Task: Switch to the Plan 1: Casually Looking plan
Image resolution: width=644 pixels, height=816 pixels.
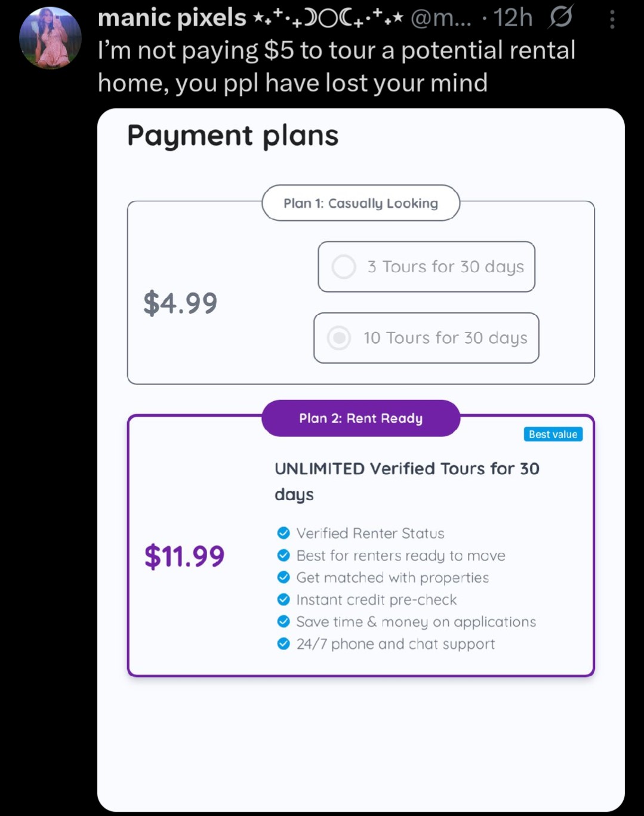Action: click(x=360, y=204)
